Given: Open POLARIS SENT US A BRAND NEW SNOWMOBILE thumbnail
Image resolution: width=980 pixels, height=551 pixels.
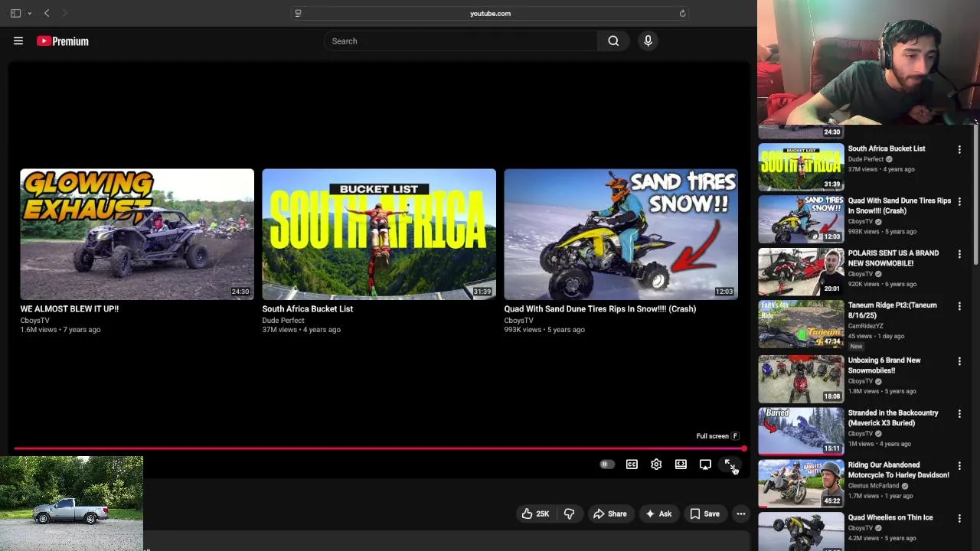Looking at the screenshot, I should pyautogui.click(x=801, y=271).
